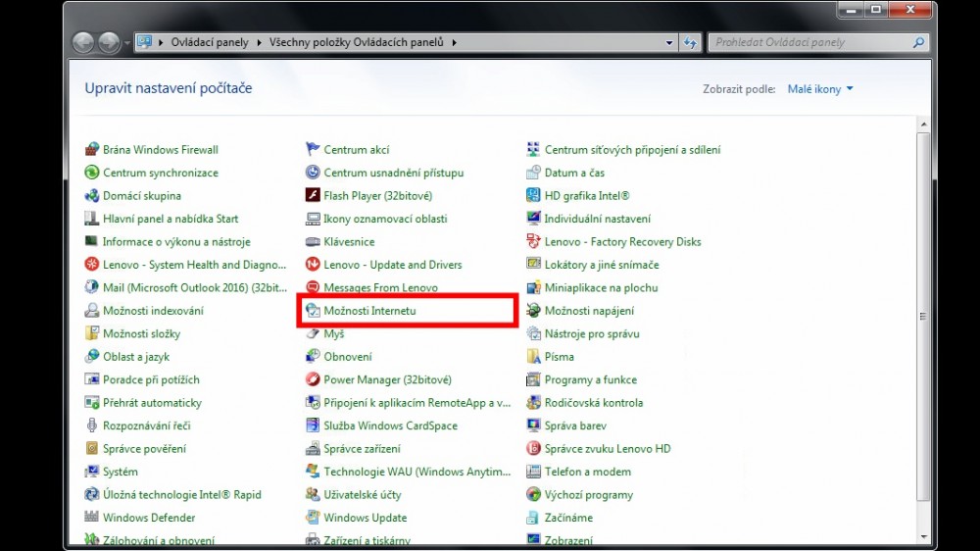Image resolution: width=980 pixels, height=551 pixels.
Task: Expand arrow after Všechny položky Ovládacích panelů
Action: click(455, 43)
